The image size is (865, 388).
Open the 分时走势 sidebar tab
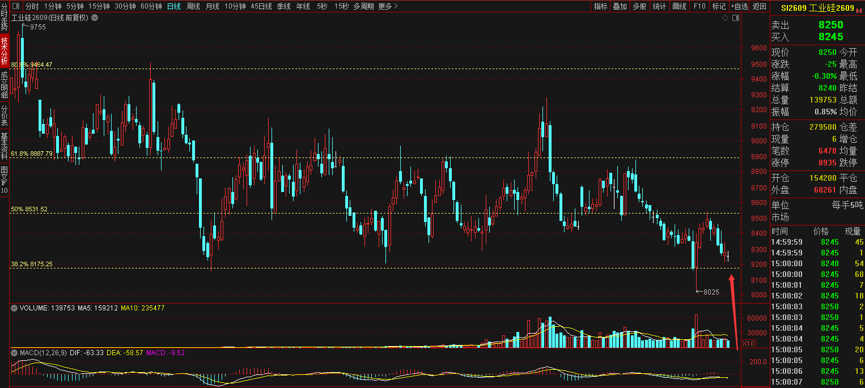4,17
